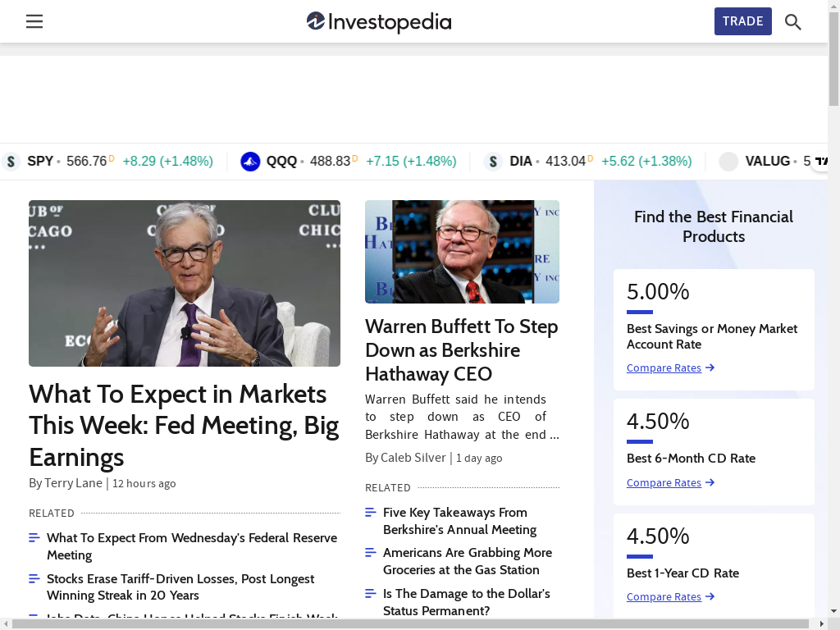Click '12 hours ago' timestamp
Screen dimensions: 840x630
[144, 484]
